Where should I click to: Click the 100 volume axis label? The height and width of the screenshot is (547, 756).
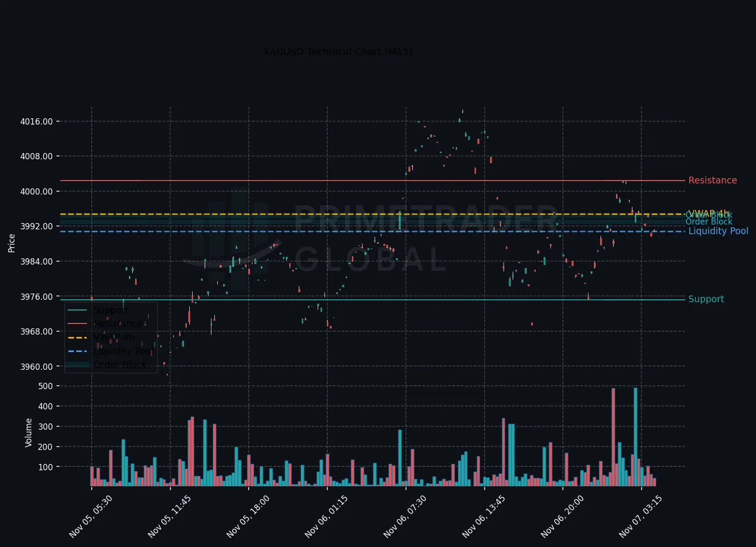[45, 467]
